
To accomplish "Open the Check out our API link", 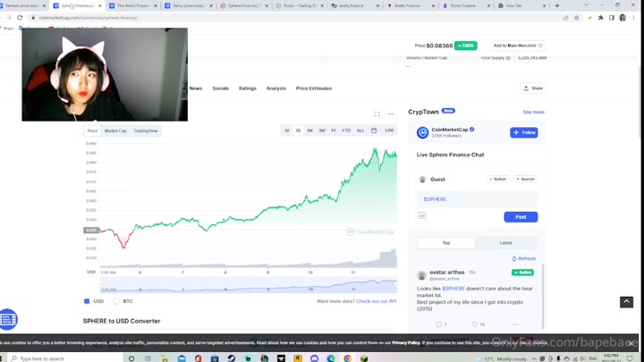I will pos(377,301).
